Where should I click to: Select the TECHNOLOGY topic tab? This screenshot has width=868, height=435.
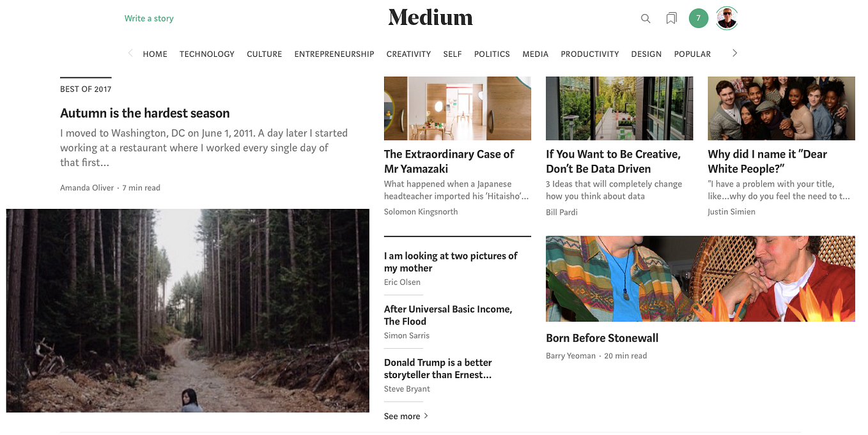click(207, 54)
